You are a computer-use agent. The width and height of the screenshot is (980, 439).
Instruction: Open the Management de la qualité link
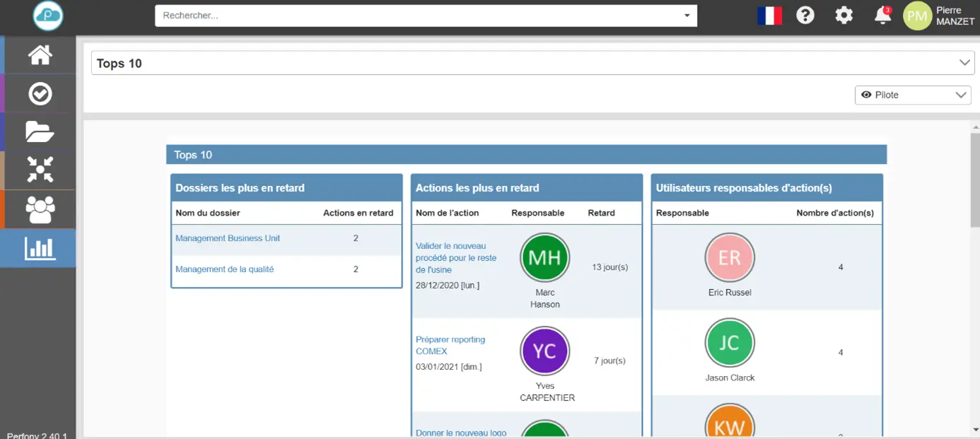[x=224, y=269]
